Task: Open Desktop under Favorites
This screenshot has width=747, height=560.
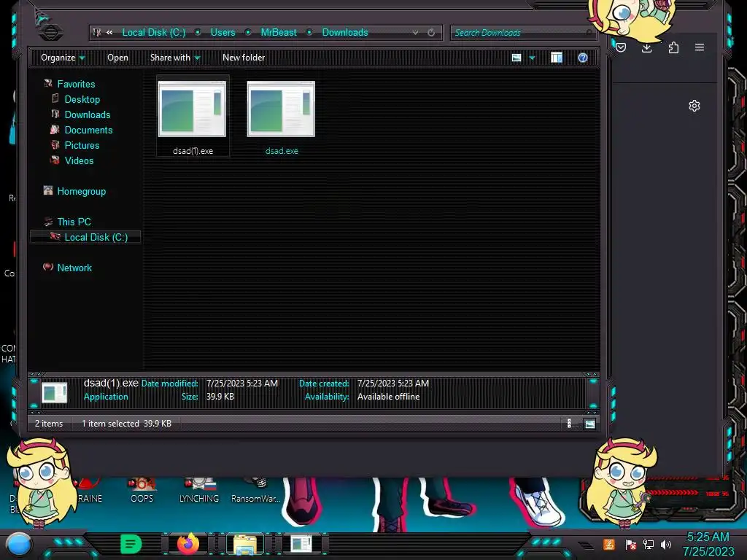Action: click(x=82, y=99)
